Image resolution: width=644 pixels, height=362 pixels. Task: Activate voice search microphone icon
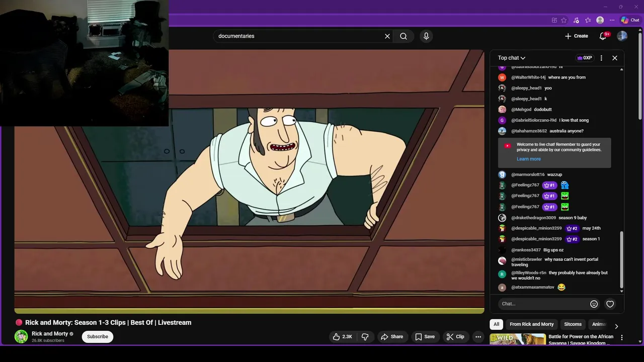(x=426, y=36)
